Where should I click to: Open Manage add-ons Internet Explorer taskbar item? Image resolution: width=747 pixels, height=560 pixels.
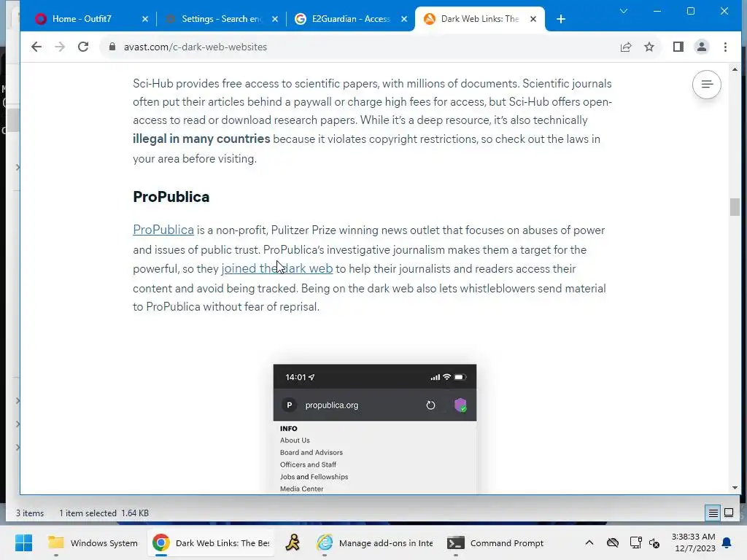point(375,542)
